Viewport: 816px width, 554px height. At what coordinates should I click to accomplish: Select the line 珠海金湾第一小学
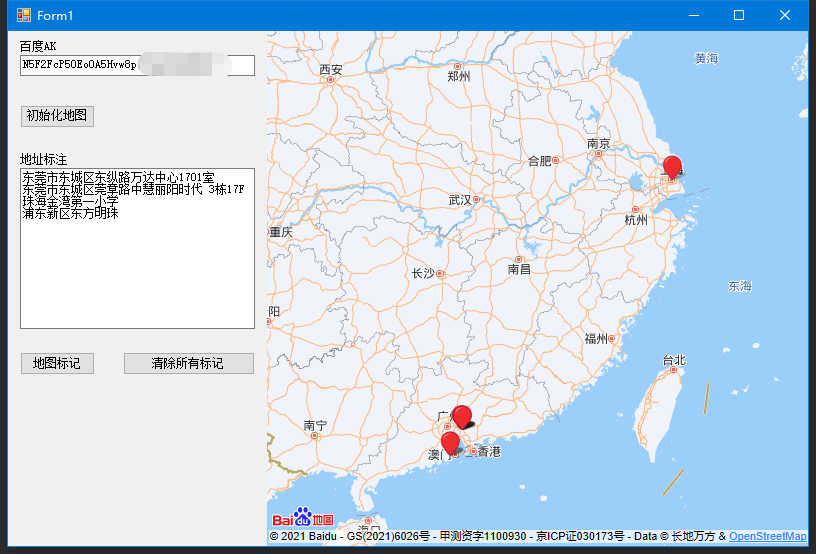click(x=70, y=201)
